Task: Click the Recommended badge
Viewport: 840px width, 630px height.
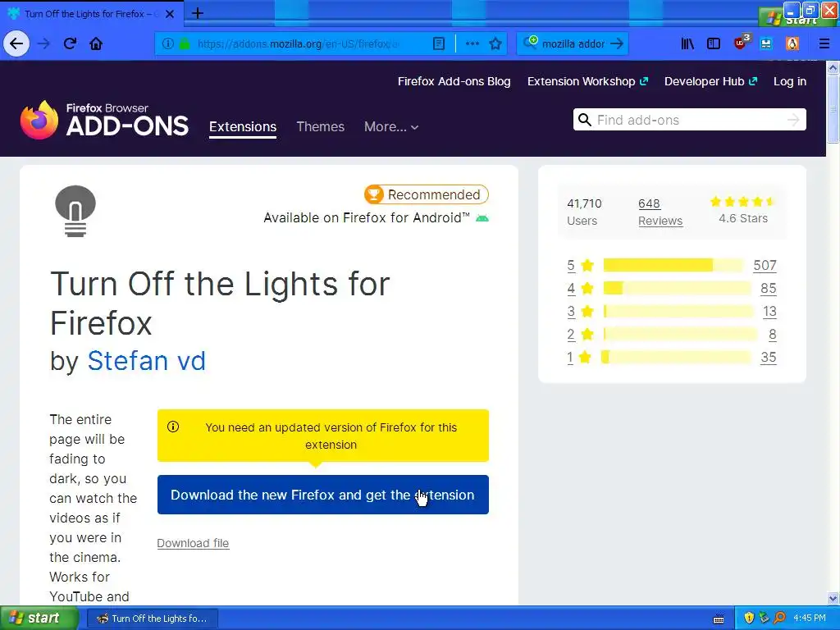Action: (x=427, y=194)
